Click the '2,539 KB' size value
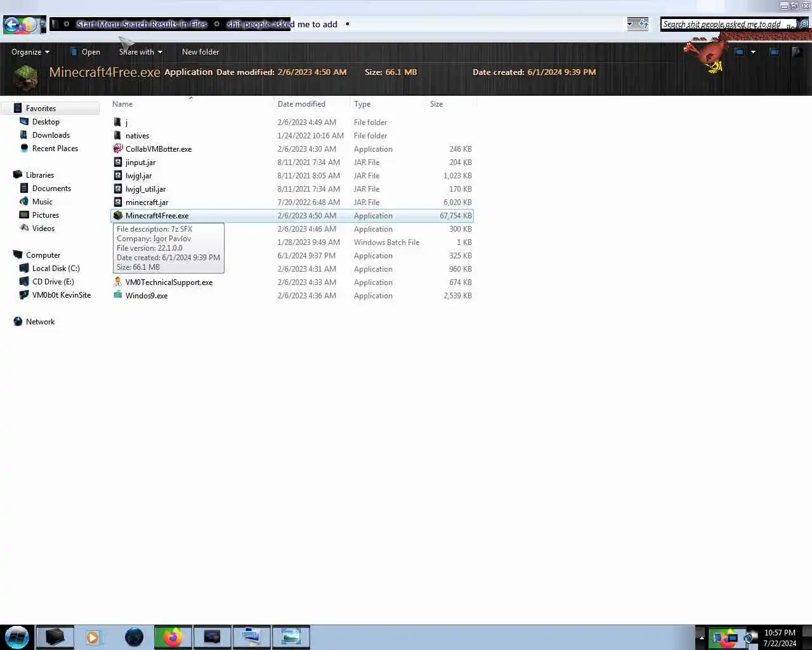This screenshot has height=650, width=812. [x=457, y=296]
